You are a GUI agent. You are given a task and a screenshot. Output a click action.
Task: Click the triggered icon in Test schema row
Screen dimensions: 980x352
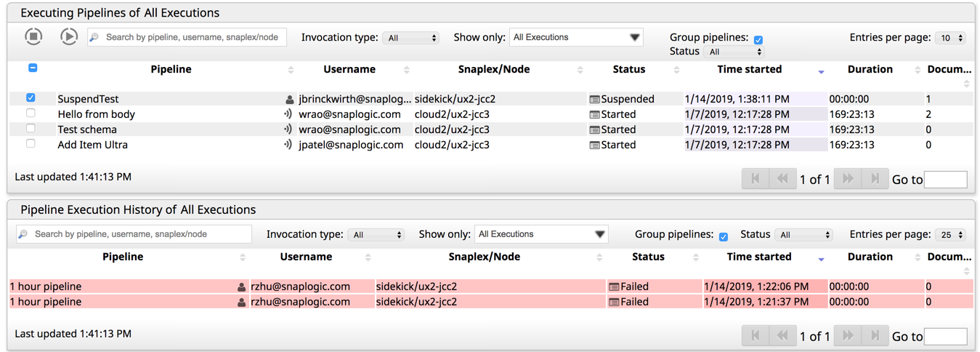[288, 129]
